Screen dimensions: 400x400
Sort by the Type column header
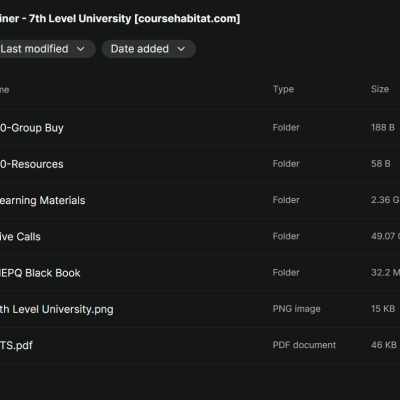[x=283, y=89]
